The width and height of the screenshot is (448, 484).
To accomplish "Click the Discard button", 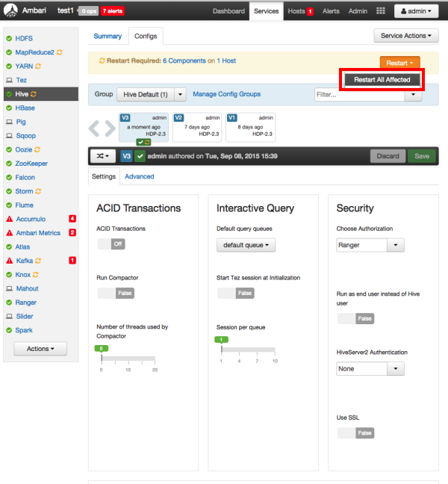I will [x=388, y=156].
